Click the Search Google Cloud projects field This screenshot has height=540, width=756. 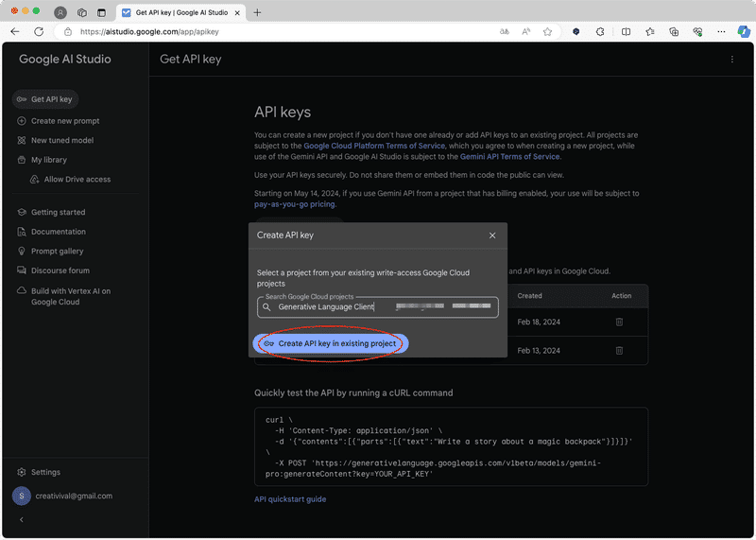pos(378,307)
